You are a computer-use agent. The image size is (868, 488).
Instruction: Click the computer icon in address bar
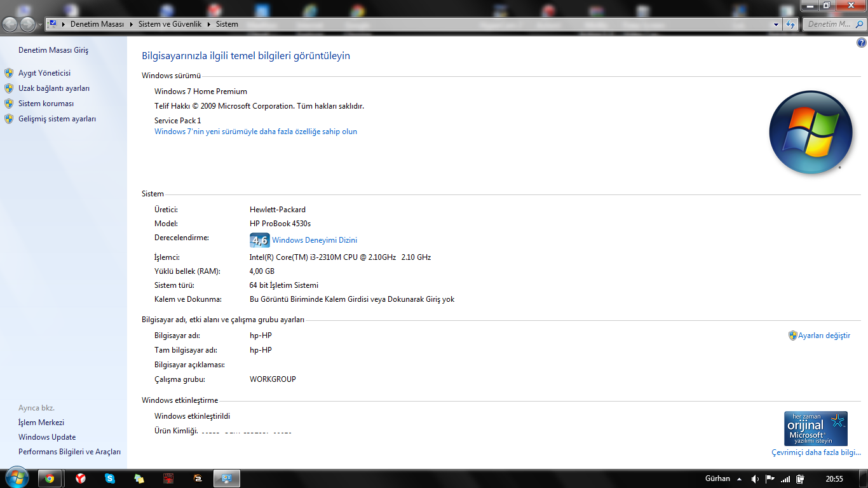(53, 24)
